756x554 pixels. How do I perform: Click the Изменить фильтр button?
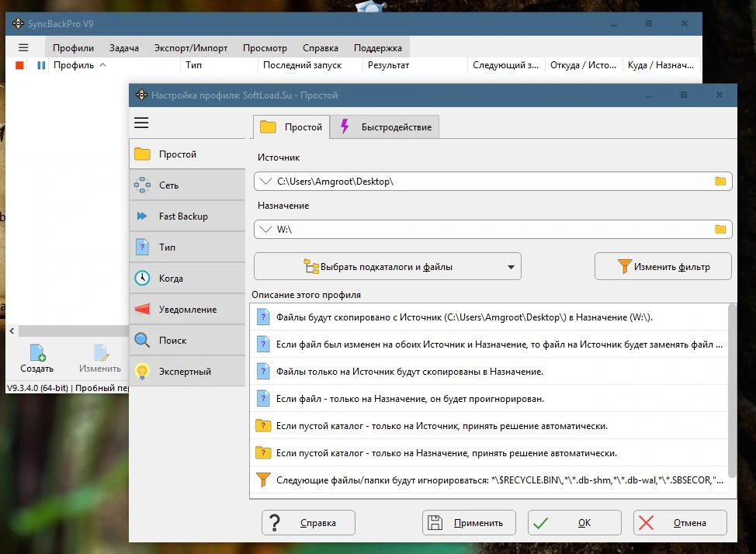[663, 266]
